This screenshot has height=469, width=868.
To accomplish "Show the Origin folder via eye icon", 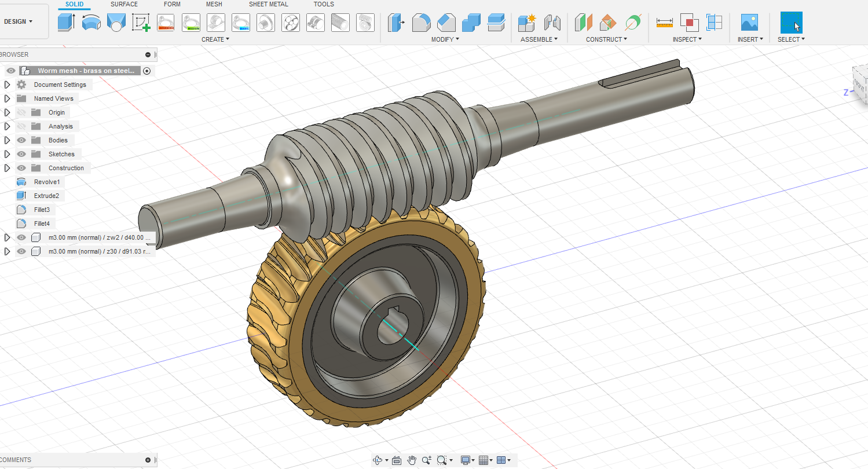I will tap(21, 112).
